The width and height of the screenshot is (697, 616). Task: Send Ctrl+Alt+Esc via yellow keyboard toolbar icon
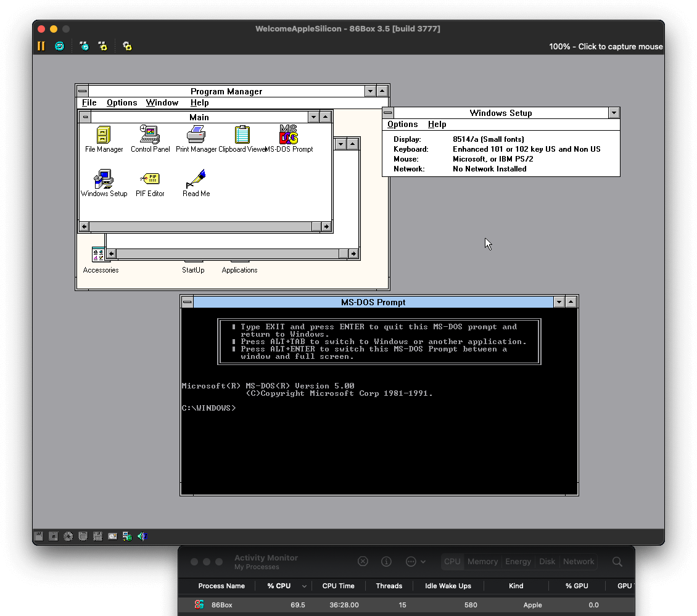pos(102,46)
